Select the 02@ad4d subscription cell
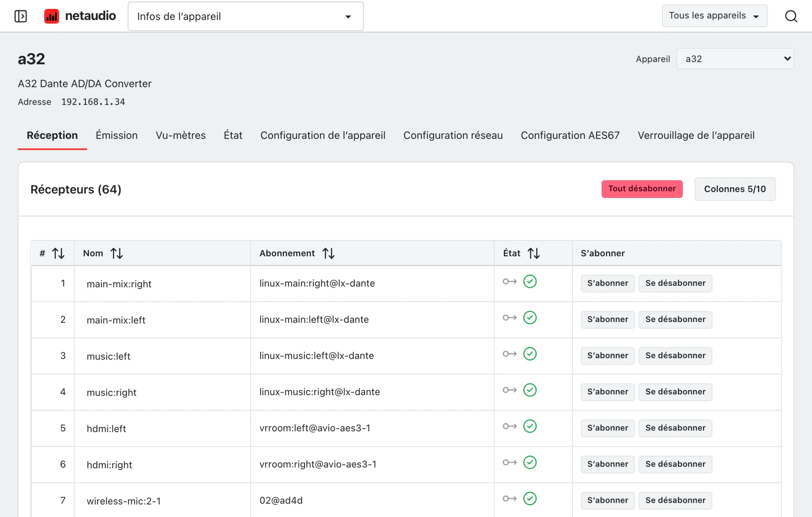This screenshot has width=812, height=517. pos(372,500)
